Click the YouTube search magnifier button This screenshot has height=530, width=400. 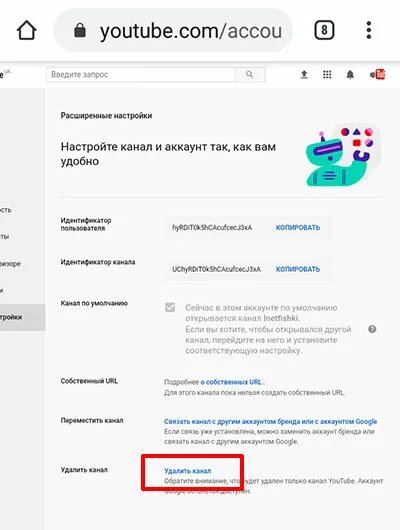pyautogui.click(x=250, y=74)
